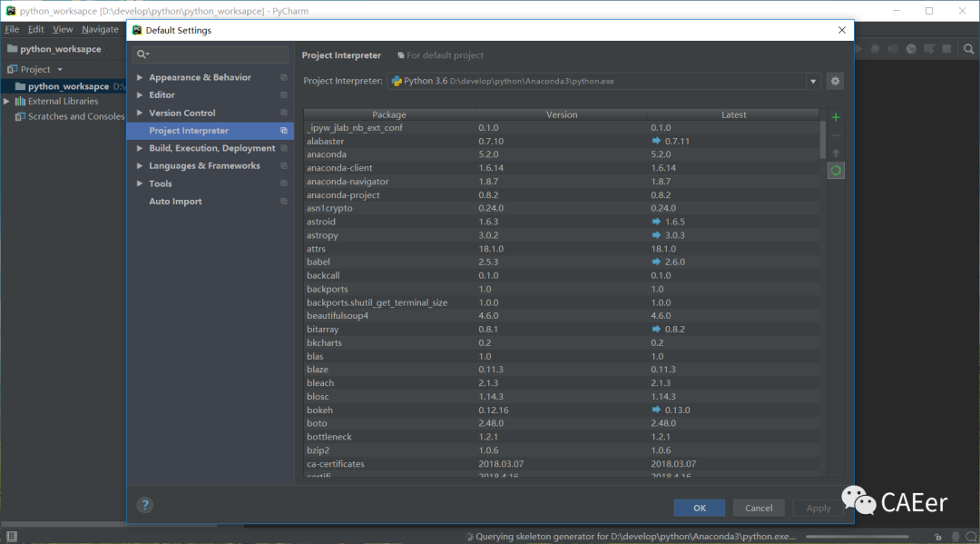Image resolution: width=980 pixels, height=544 pixels.
Task: Close the Default Settings dialog
Action: [842, 30]
